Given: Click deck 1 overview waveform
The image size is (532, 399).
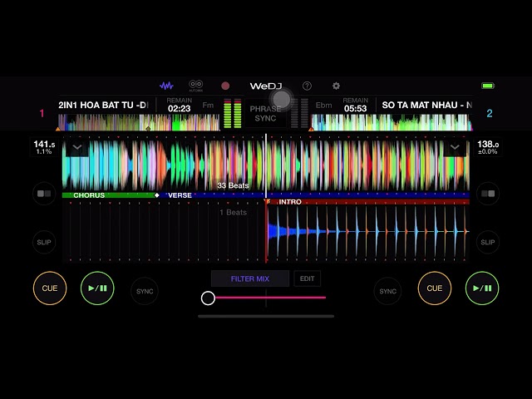Looking at the screenshot, I should pyautogui.click(x=139, y=122).
